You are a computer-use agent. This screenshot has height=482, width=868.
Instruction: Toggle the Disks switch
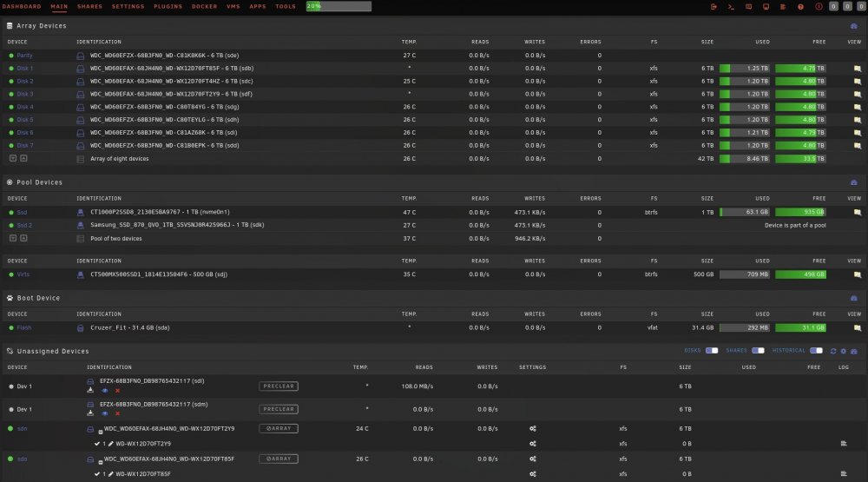tap(712, 351)
